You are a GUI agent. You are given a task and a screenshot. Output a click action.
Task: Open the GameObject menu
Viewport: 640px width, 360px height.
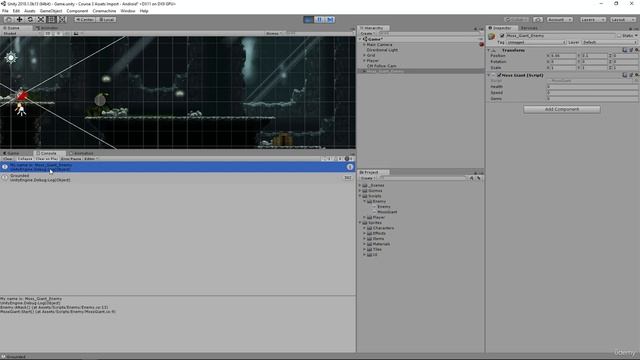point(51,11)
